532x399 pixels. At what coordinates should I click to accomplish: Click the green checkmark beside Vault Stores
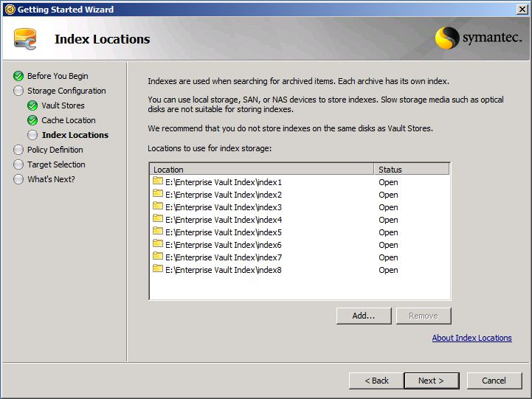click(32, 105)
